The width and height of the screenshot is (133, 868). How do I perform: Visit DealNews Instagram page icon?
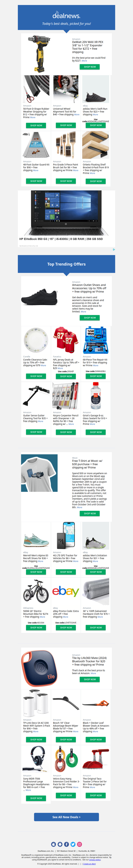(x=79, y=844)
